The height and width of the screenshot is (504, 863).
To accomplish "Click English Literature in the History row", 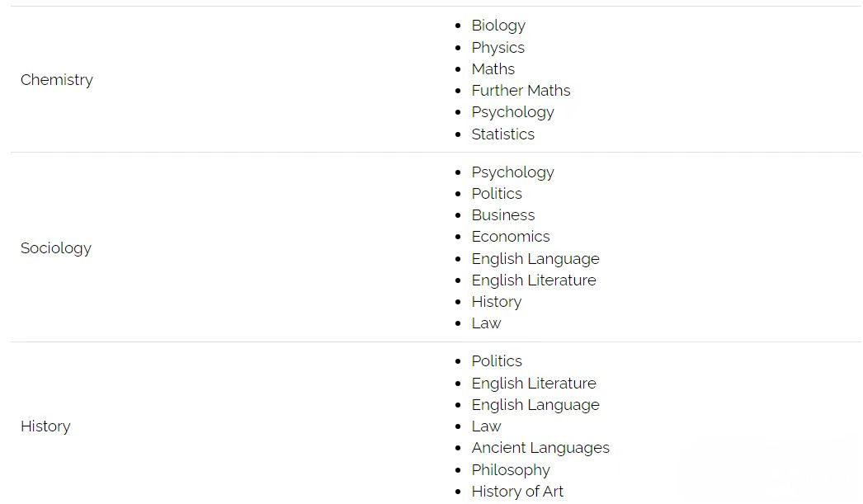I will click(x=533, y=383).
